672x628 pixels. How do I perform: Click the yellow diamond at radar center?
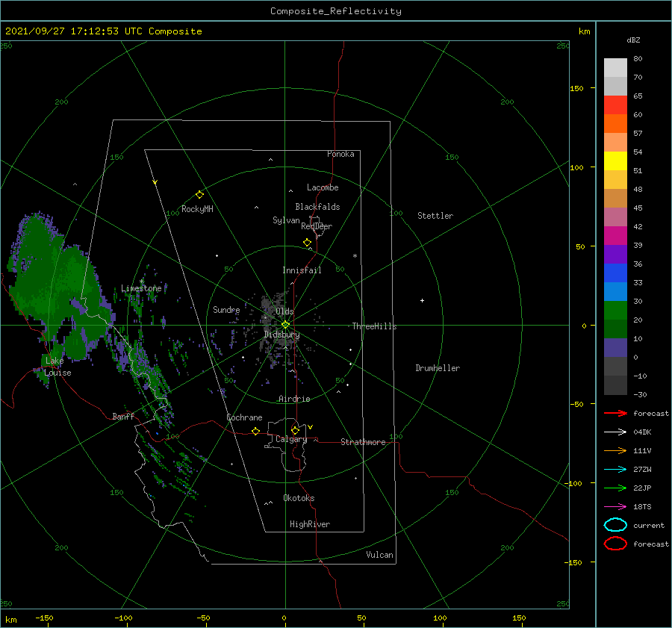[x=285, y=325]
